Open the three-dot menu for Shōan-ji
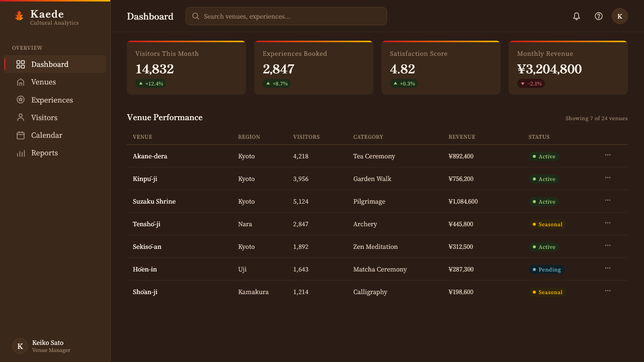 pyautogui.click(x=608, y=291)
